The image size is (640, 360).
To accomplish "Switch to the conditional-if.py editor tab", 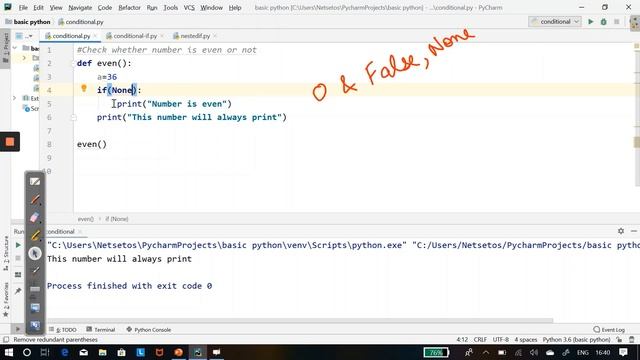I will 135,36.
